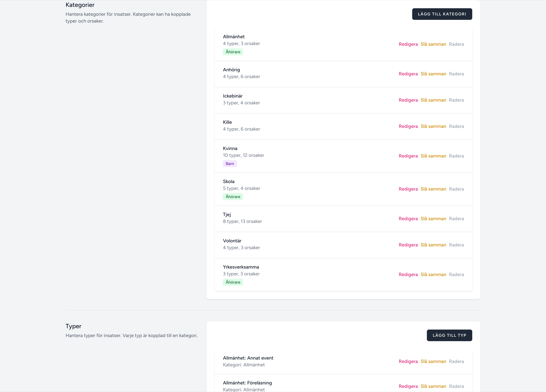Merge the Ickebinär category using Slå samman

pyautogui.click(x=433, y=100)
